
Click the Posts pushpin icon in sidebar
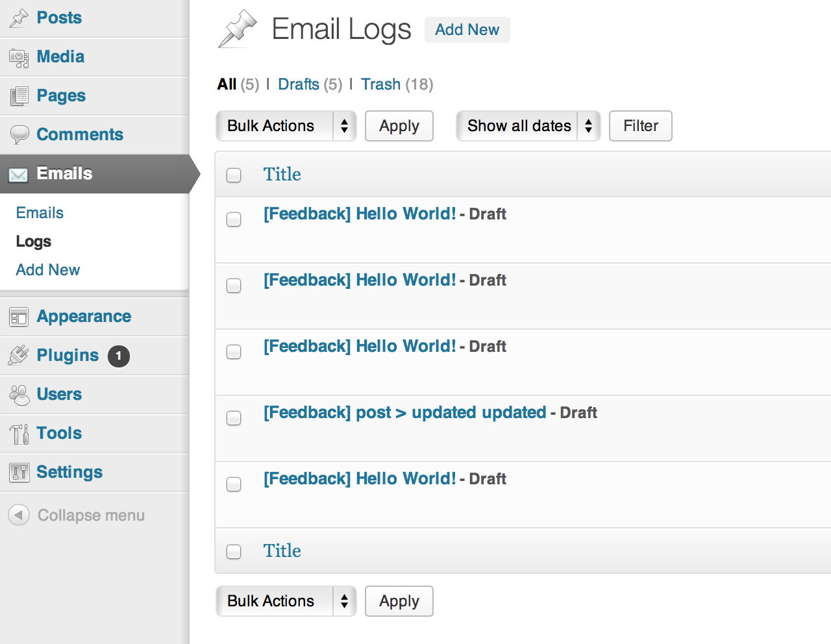(19, 18)
